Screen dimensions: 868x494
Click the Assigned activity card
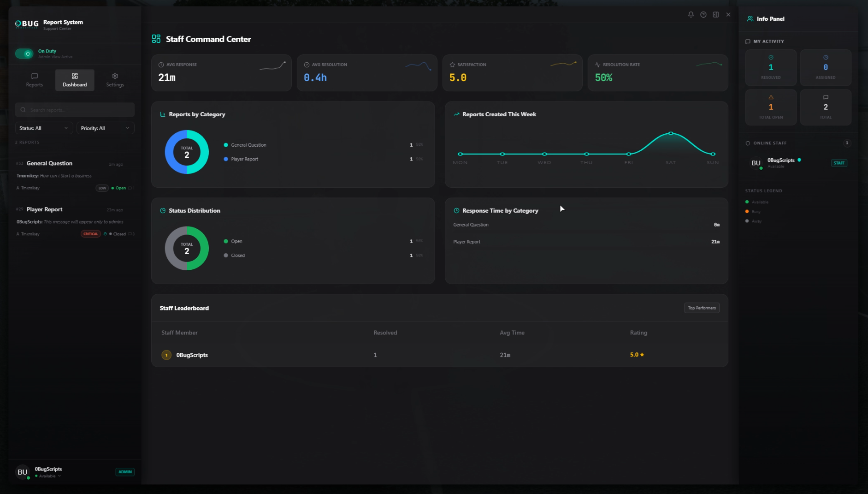click(826, 67)
